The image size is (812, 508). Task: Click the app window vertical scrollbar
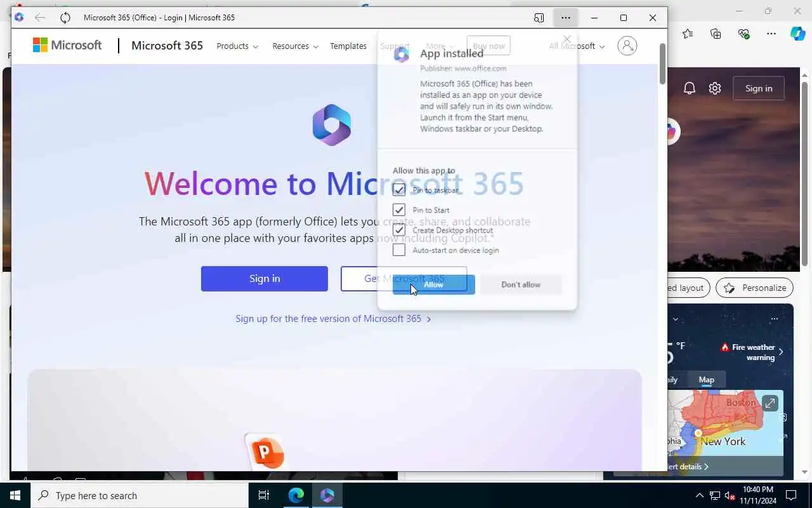point(662,63)
